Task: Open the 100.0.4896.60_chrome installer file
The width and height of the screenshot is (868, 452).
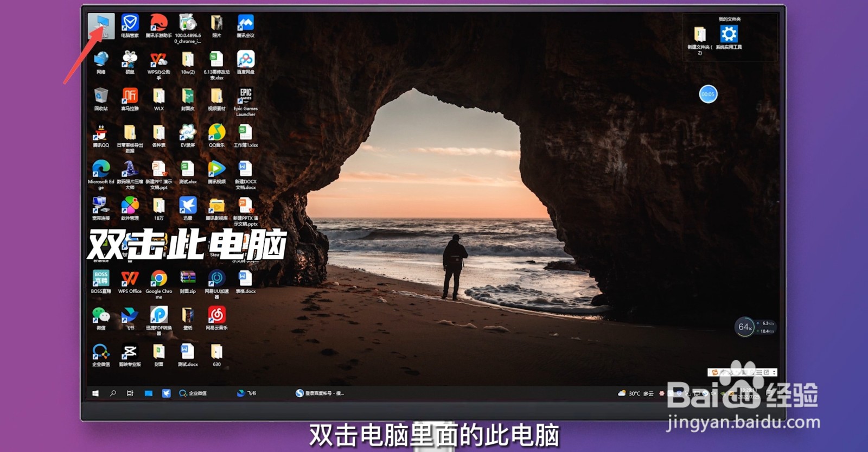Action: point(188,29)
